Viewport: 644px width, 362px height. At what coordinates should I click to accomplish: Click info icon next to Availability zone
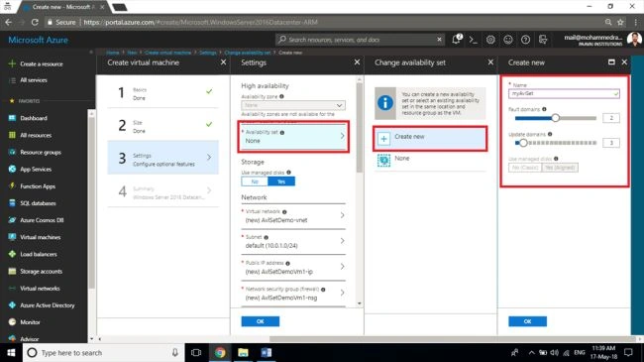(281, 96)
